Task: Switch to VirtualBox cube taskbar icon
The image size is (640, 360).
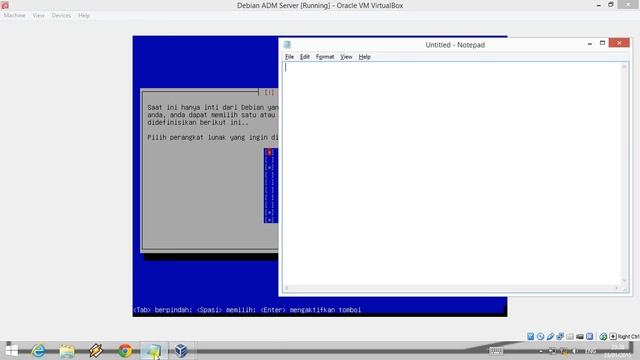Action: 181,351
